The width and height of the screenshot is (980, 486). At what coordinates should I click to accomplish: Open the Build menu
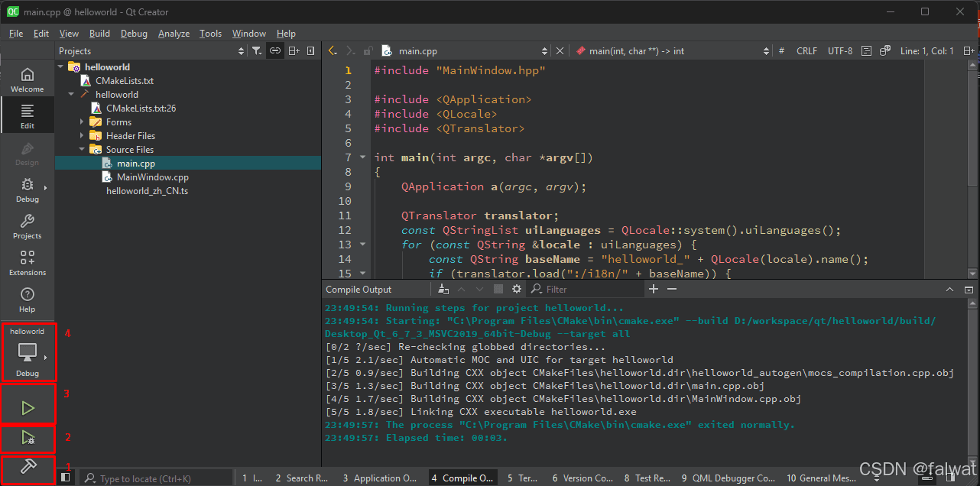[99, 34]
